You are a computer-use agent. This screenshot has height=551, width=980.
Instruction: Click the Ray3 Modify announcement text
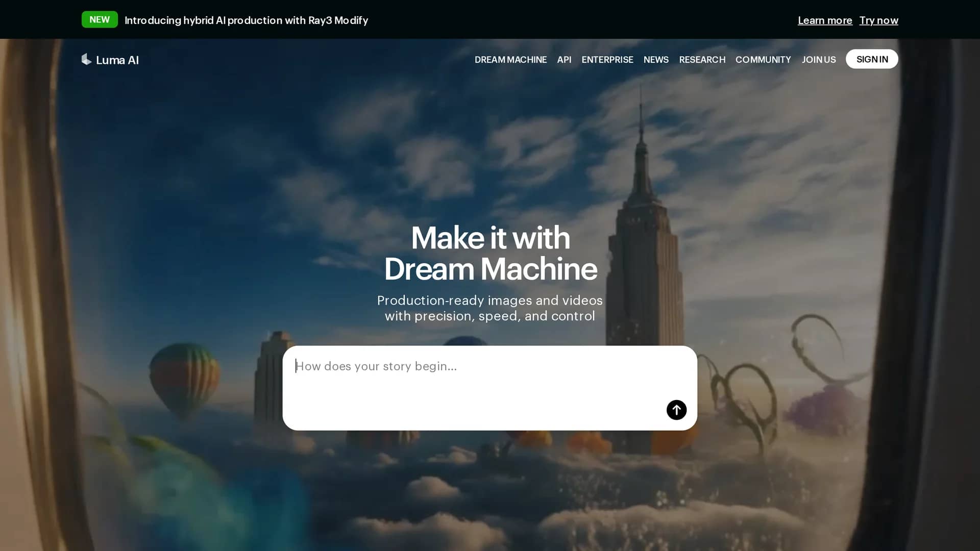(x=246, y=20)
